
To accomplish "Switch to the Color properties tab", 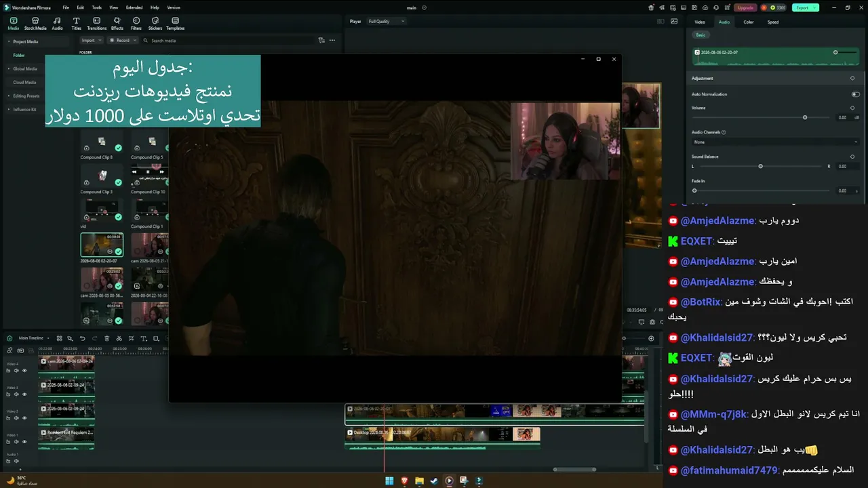I will point(749,22).
